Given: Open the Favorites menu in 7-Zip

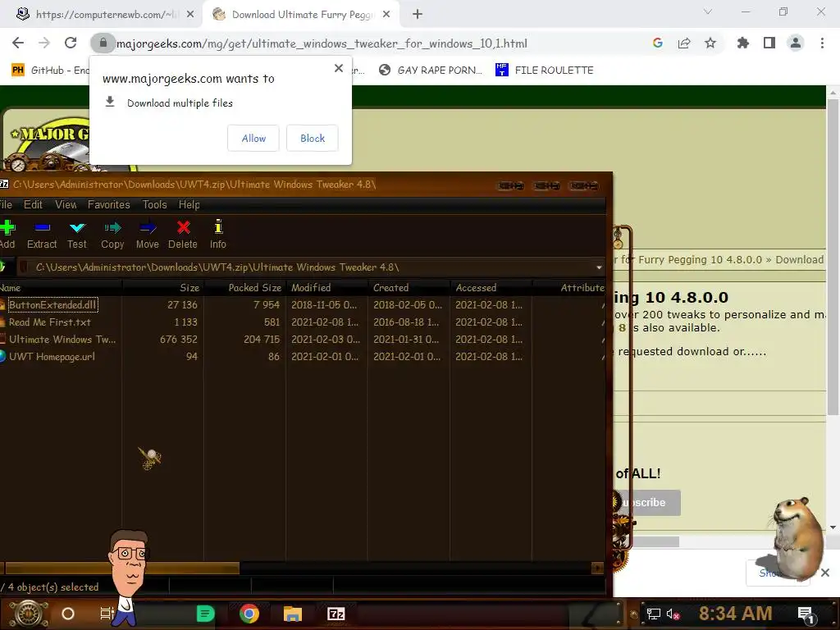Looking at the screenshot, I should (109, 204).
